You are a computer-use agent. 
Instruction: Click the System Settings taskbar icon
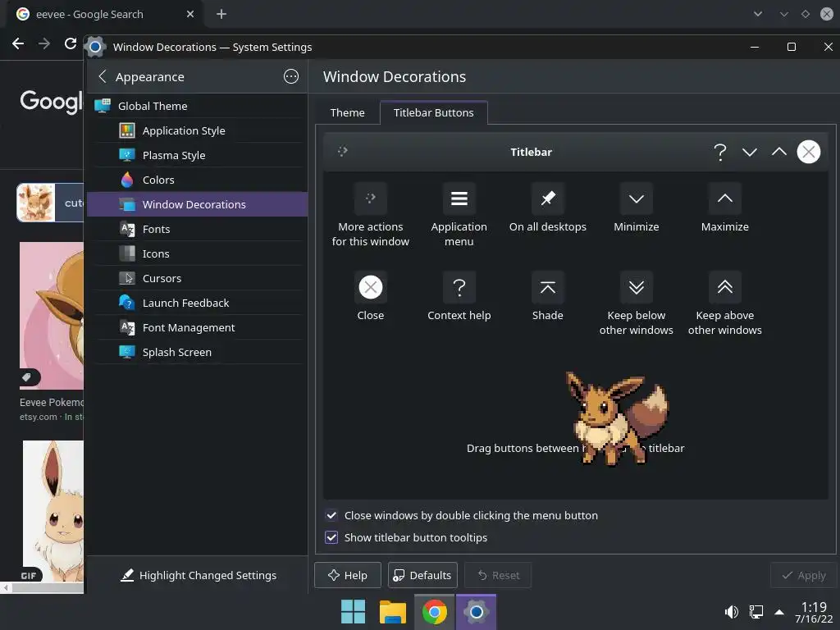(x=476, y=612)
